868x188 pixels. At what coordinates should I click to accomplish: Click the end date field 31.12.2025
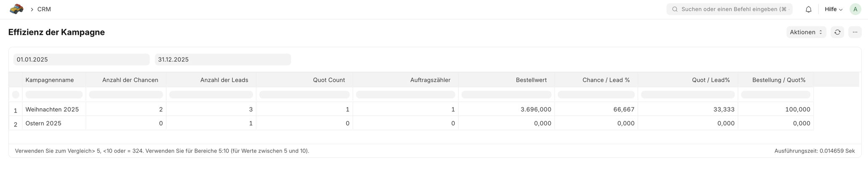click(x=222, y=59)
